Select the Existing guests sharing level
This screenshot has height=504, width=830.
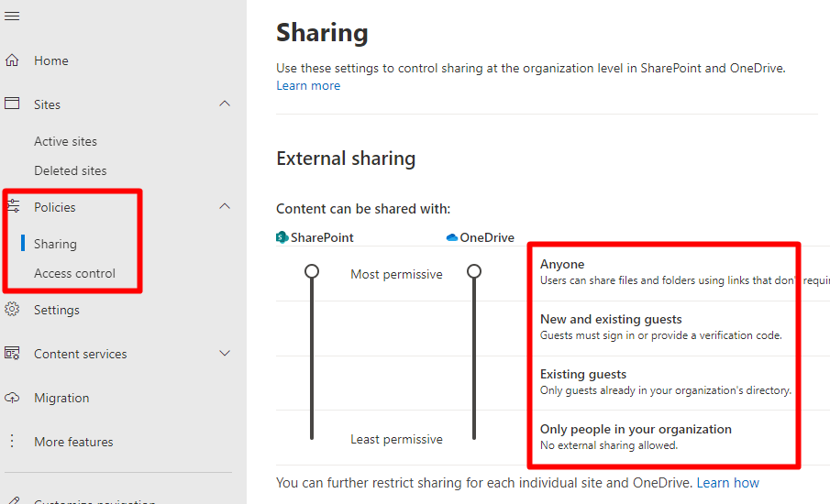point(583,374)
